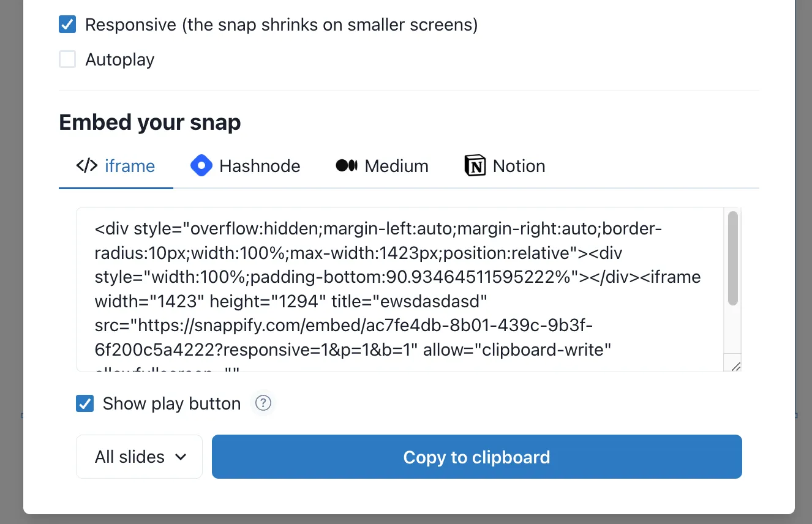Open the All slides dropdown

[139, 457]
